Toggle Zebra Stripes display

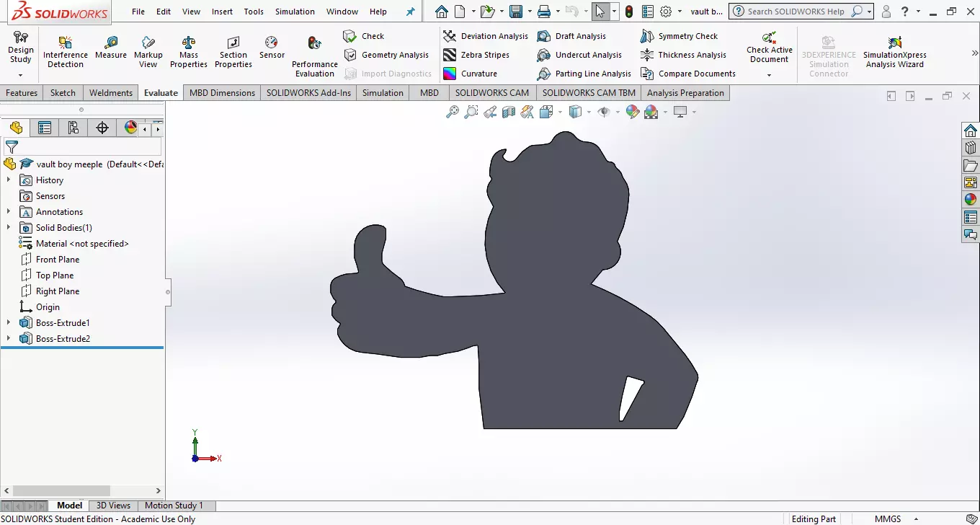pos(476,55)
